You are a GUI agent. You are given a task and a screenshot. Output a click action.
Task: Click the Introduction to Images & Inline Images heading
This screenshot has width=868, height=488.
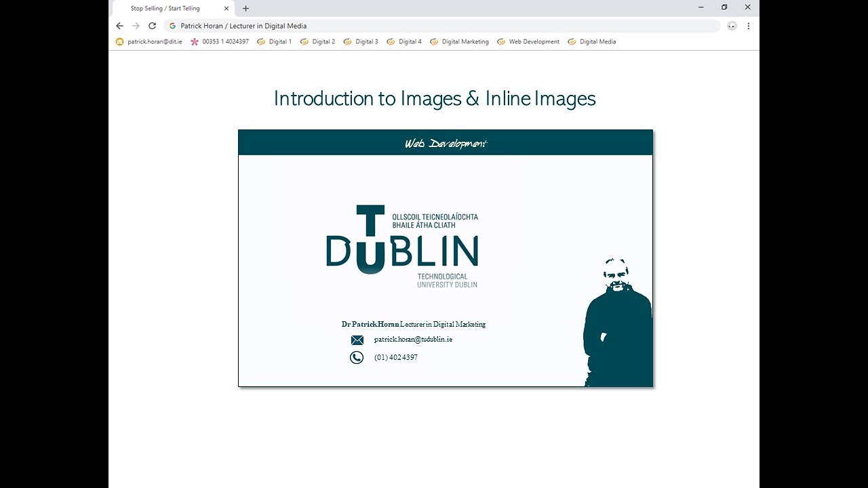coord(435,98)
